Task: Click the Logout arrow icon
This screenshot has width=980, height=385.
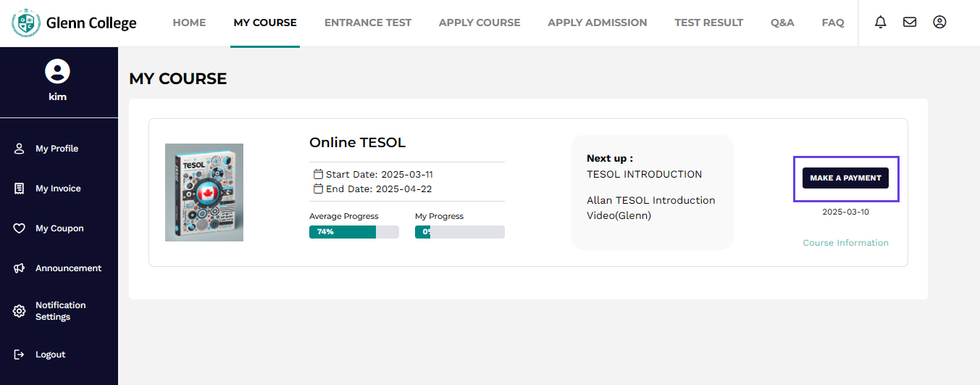Action: 20,355
